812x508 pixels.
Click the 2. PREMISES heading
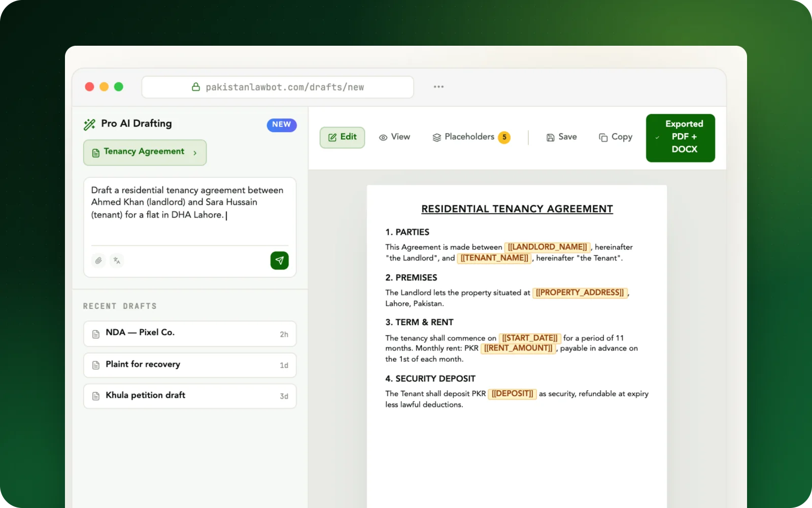tap(411, 278)
